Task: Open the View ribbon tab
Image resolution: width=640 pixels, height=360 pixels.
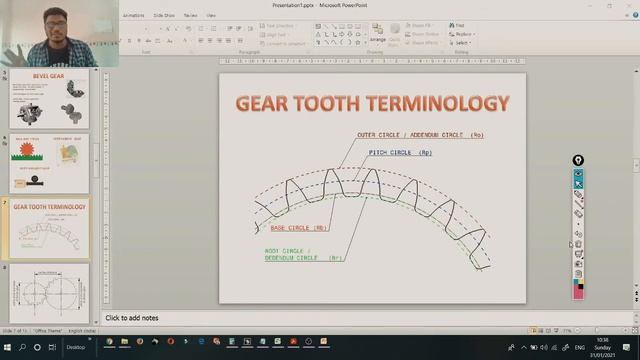Action: pyautogui.click(x=211, y=16)
